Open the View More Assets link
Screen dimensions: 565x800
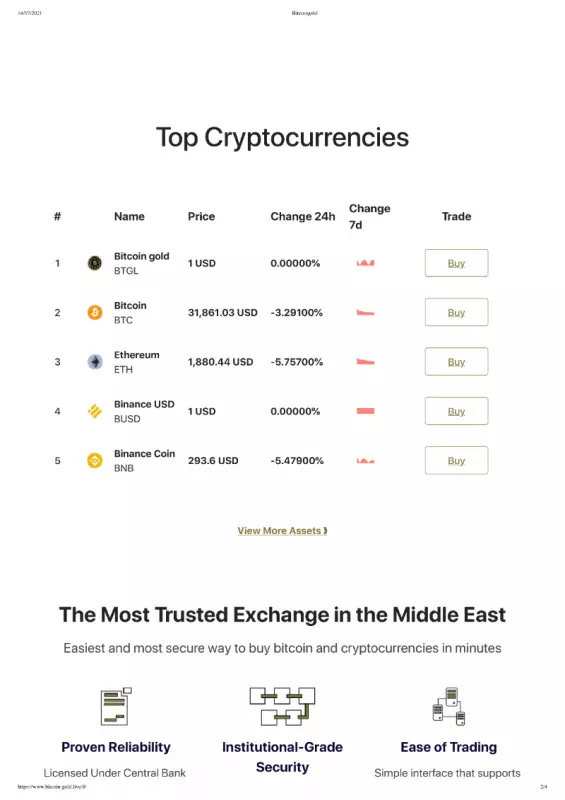[x=282, y=531]
